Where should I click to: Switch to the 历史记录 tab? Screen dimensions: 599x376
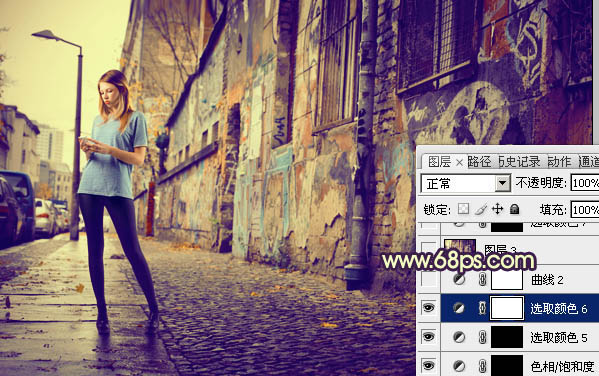pyautogui.click(x=520, y=162)
